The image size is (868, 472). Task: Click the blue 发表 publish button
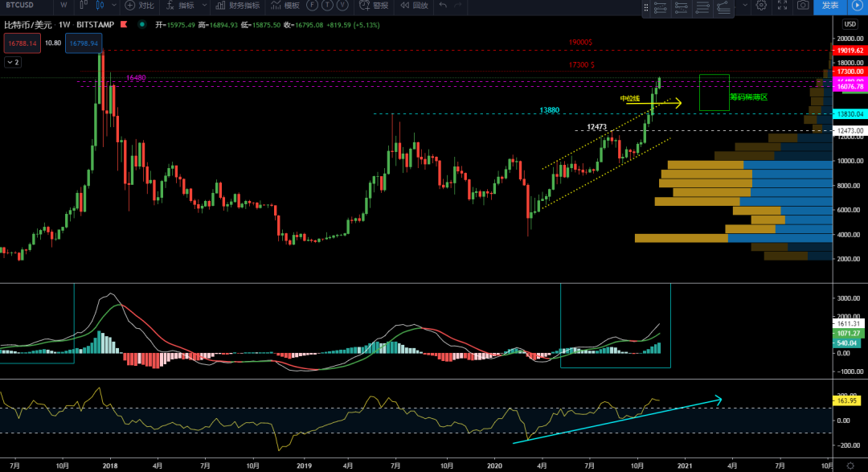click(x=830, y=6)
